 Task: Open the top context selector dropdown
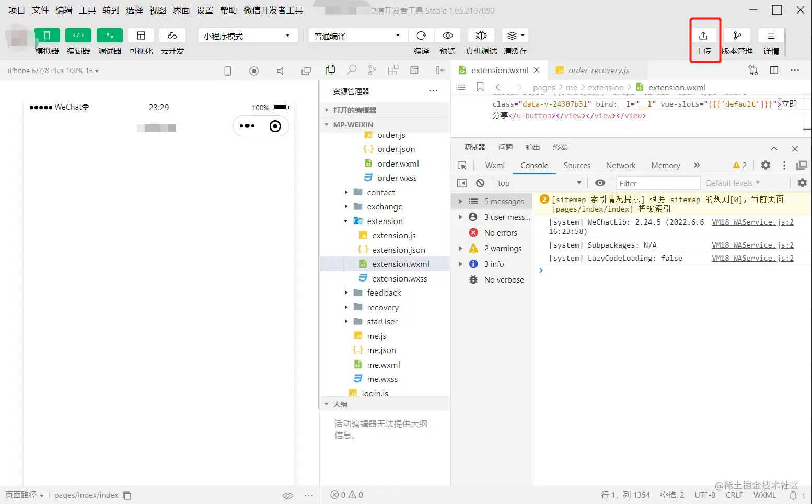click(539, 183)
